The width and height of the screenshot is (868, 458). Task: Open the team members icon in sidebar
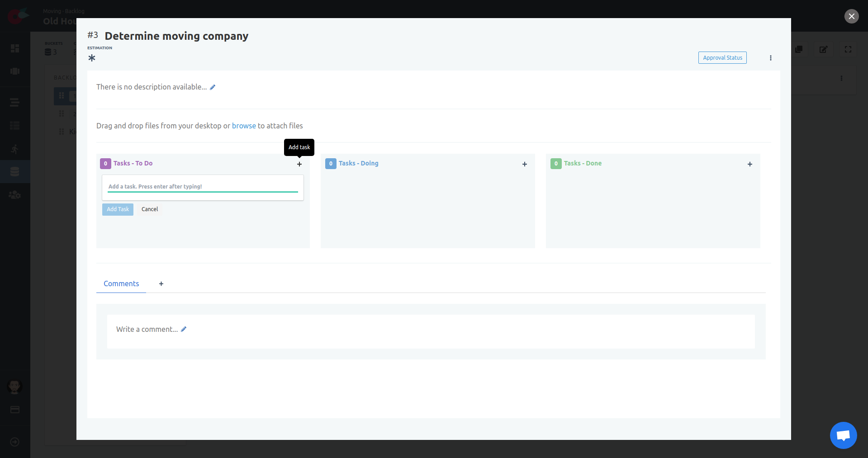pos(15,195)
